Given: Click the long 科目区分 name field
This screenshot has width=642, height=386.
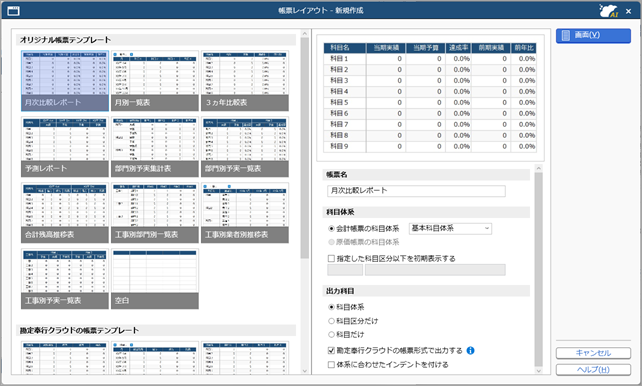Looking at the screenshot, I should (x=435, y=270).
